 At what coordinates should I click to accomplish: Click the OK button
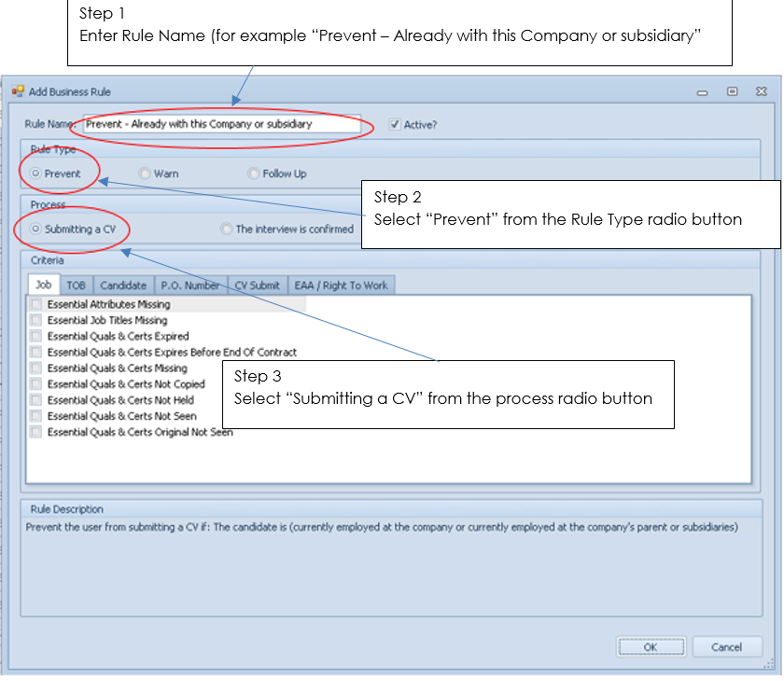(x=651, y=646)
